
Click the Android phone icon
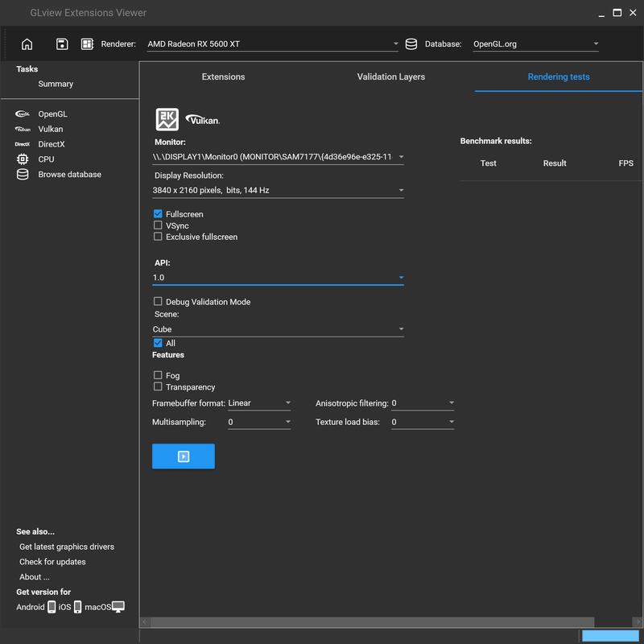pos(52,607)
